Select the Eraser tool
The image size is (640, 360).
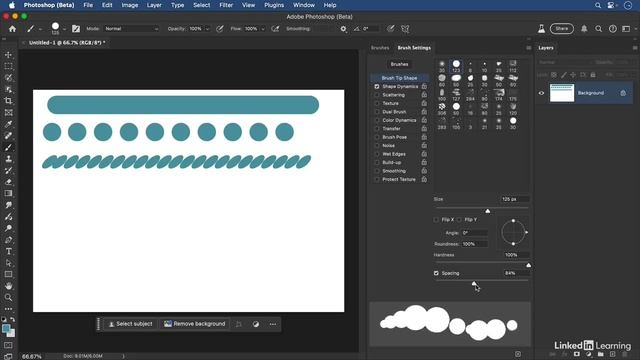click(9, 182)
